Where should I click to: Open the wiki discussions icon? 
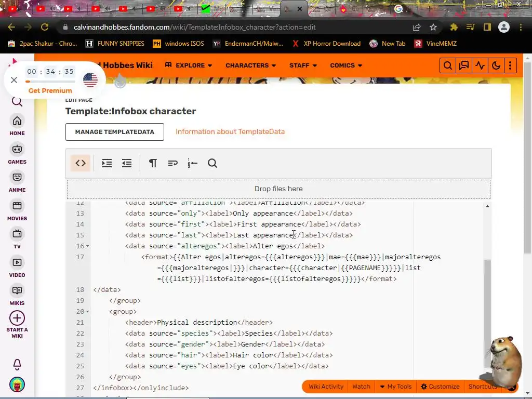(x=464, y=65)
